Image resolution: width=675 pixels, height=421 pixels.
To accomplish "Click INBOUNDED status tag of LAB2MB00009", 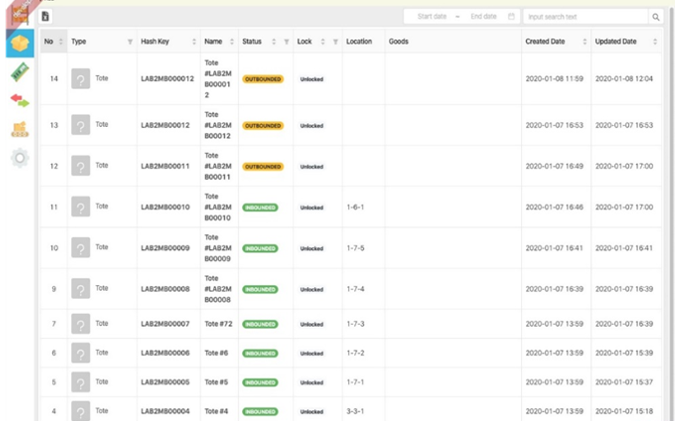I will point(260,248).
